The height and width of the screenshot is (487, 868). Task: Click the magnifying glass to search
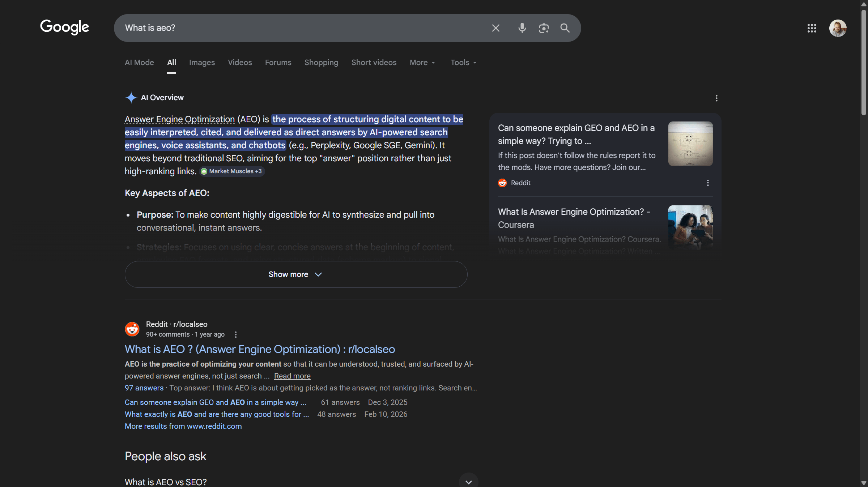(565, 28)
